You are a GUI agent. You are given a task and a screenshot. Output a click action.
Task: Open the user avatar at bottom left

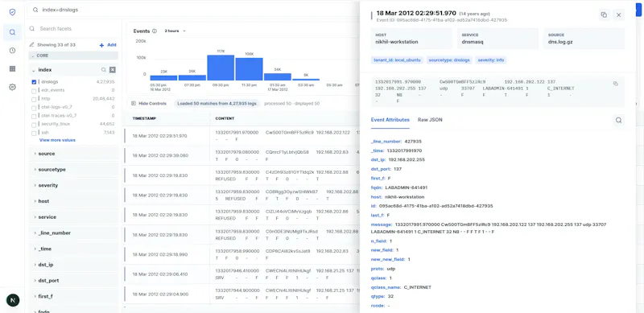[12, 300]
